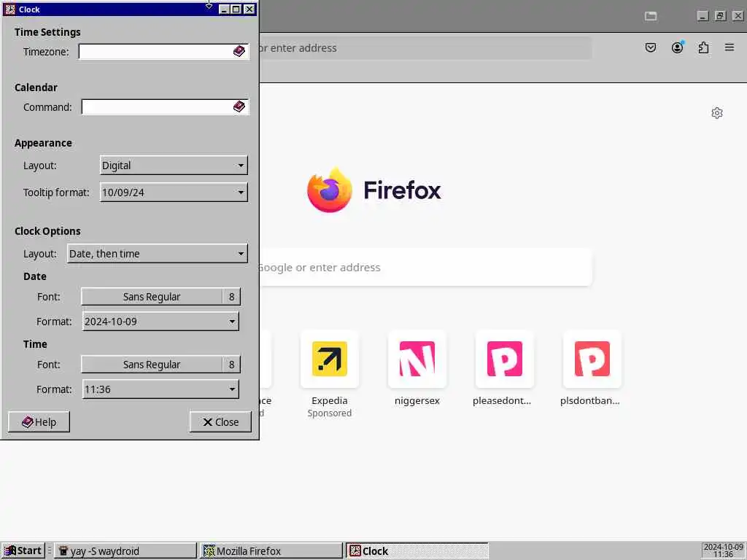Screen dimensions: 747x560
Task: Open the Tooltip format dropdown
Action: click(174, 192)
